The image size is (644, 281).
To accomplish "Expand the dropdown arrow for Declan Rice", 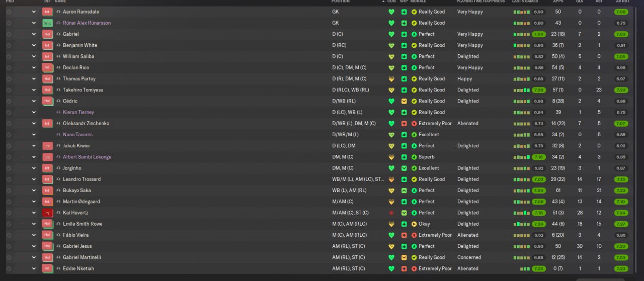I will tap(34, 68).
